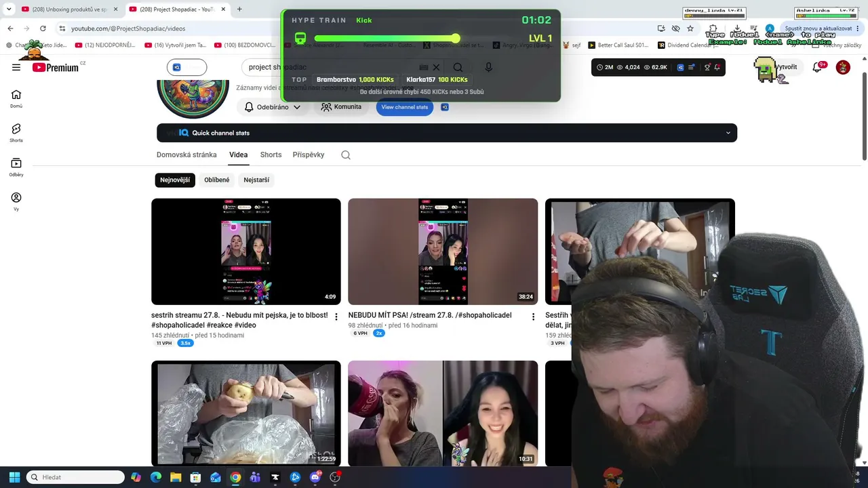This screenshot has width=868, height=488.
Task: Click the View channel stats button
Action: [x=405, y=107]
